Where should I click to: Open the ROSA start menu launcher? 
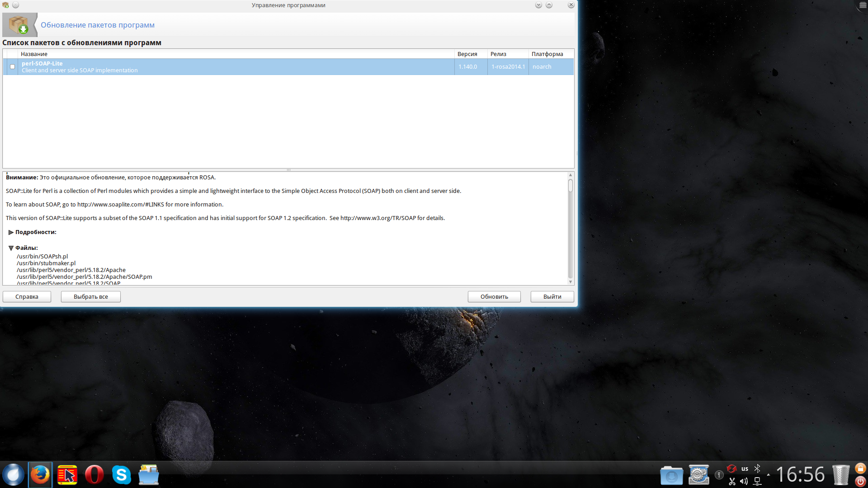point(13,475)
